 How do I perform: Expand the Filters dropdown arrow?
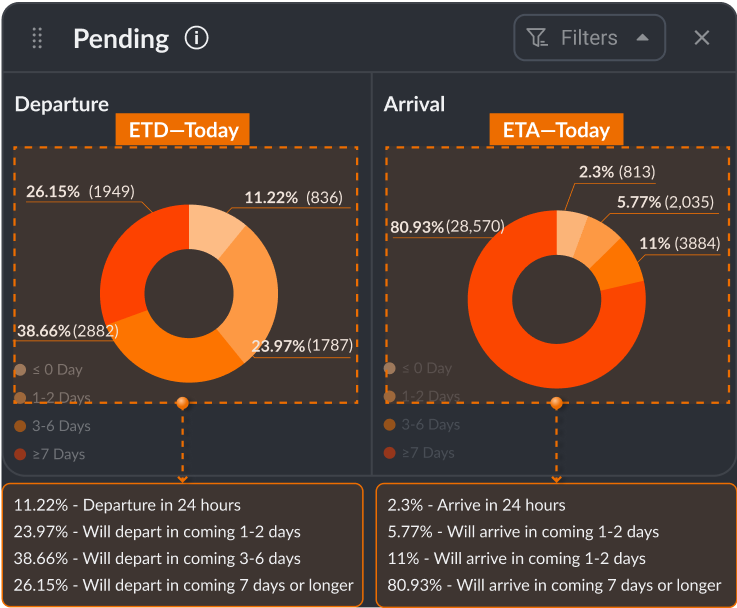tap(643, 38)
